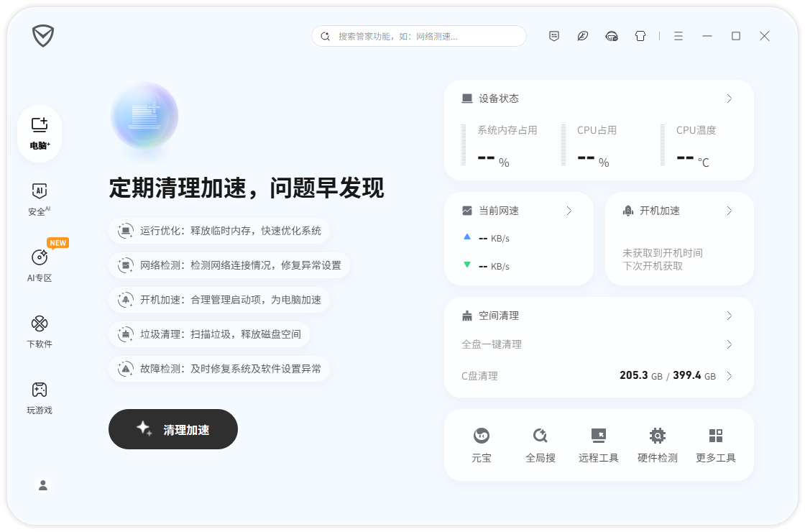Select 垃圾清理 feature chip
The image size is (805, 532).
point(209,334)
